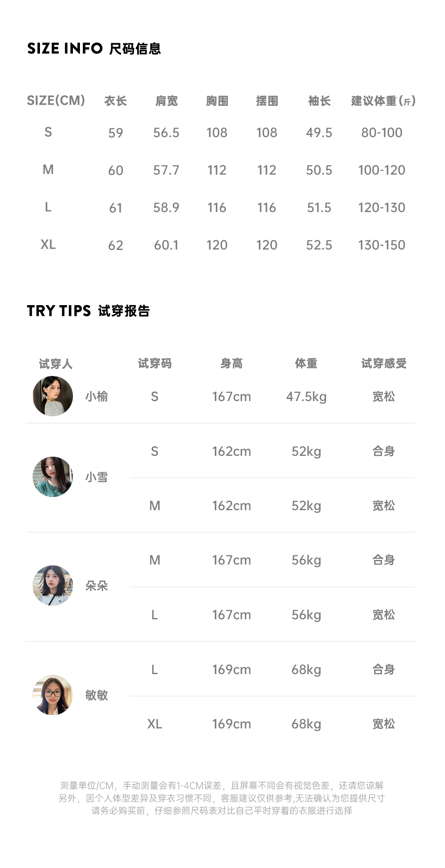Click the 130-150 suggested weight value
This screenshot has height=868, width=445.
(x=382, y=245)
